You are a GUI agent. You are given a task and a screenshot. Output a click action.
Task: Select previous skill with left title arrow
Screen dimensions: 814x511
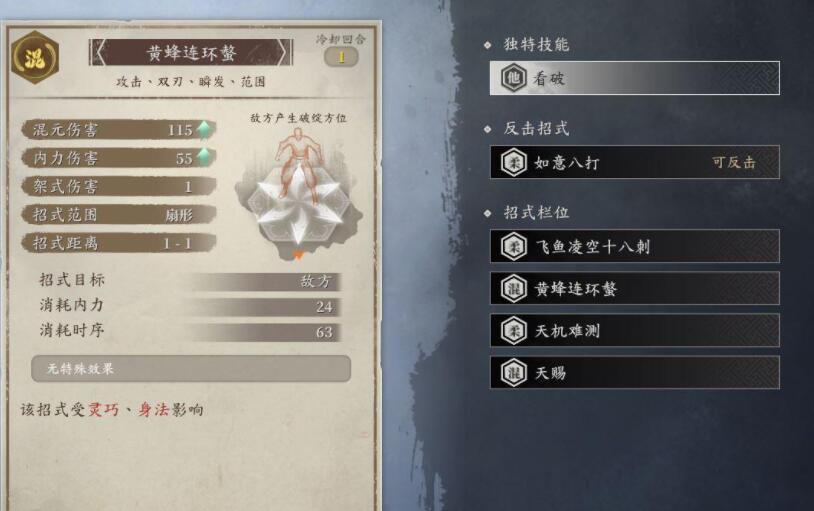click(100, 53)
